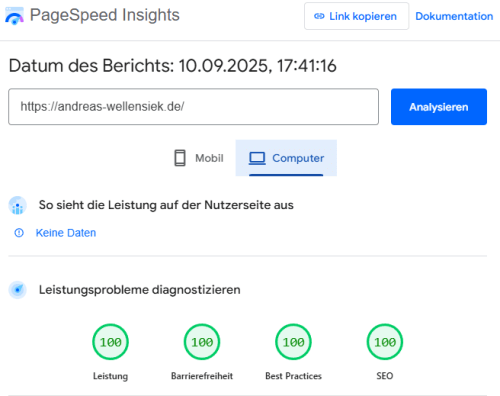
Task: Open the Keine Daten link
Action: click(x=66, y=233)
